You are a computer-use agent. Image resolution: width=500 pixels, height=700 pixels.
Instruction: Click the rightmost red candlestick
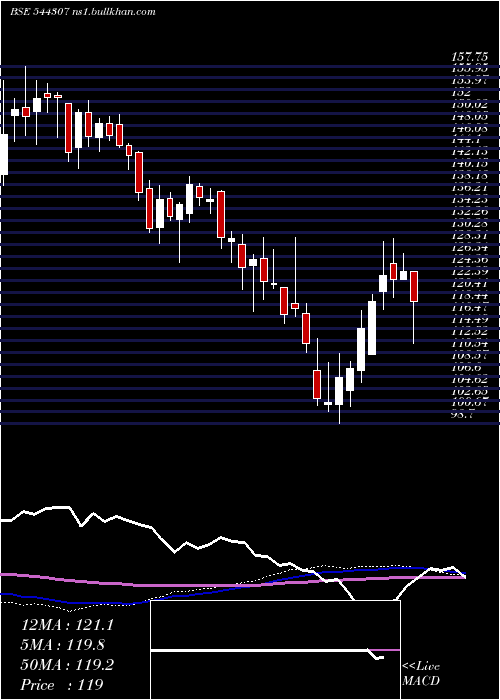pyautogui.click(x=414, y=287)
